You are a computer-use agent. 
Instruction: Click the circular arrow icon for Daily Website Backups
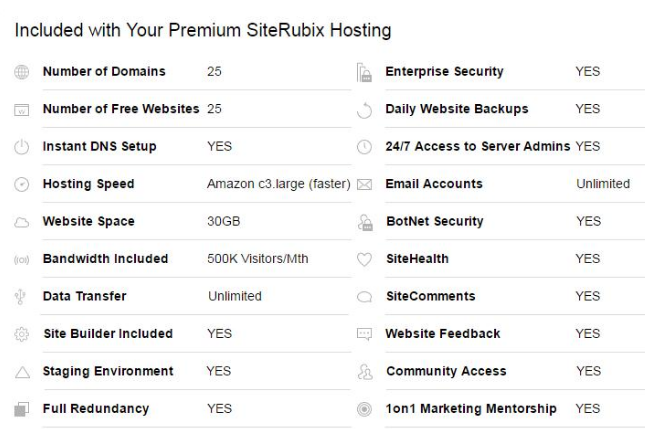[364, 110]
